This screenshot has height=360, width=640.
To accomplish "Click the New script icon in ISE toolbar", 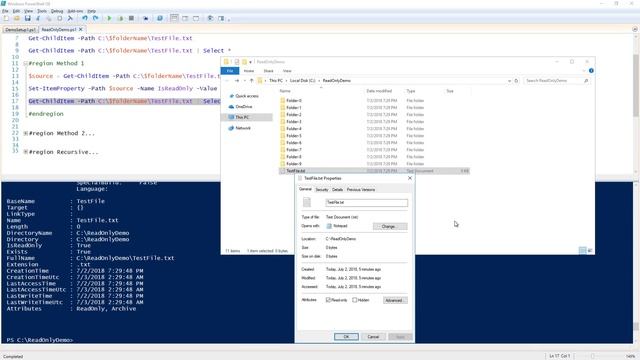I will click(6, 18).
